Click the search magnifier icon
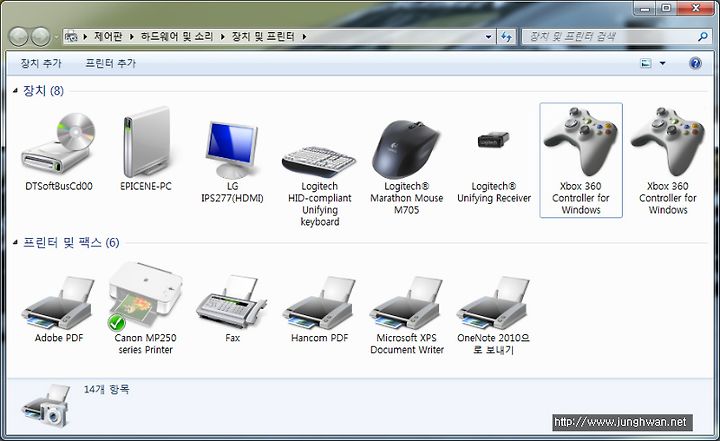This screenshot has width=720, height=441. (x=702, y=36)
